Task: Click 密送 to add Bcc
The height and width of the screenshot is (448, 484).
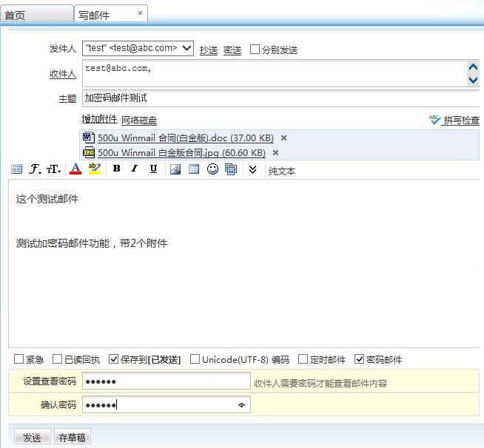Action: [232, 50]
